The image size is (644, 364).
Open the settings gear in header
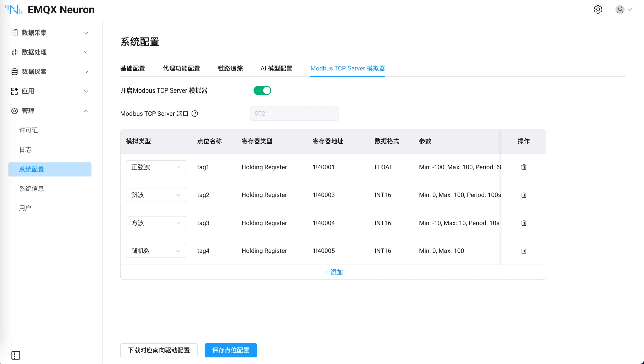598,9
